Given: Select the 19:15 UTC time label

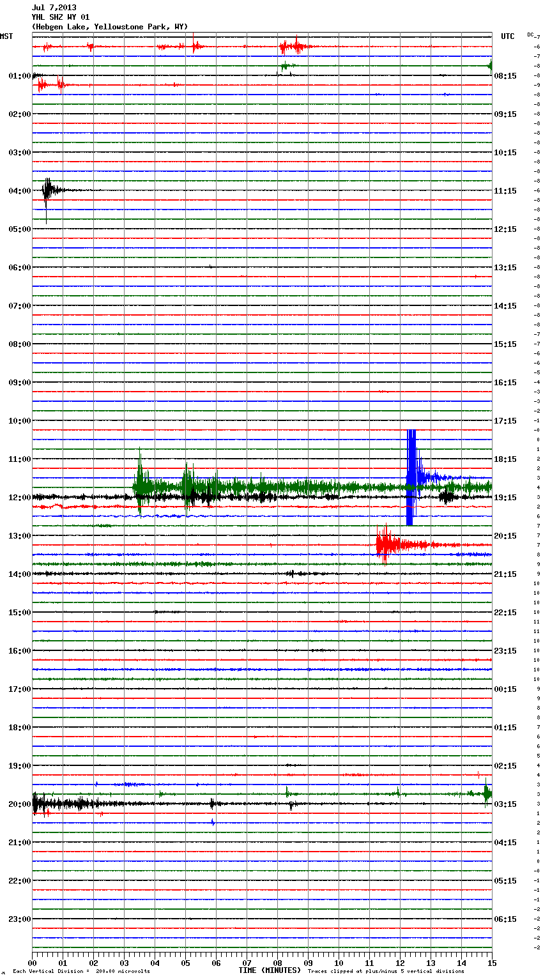Looking at the screenshot, I should click(505, 498).
